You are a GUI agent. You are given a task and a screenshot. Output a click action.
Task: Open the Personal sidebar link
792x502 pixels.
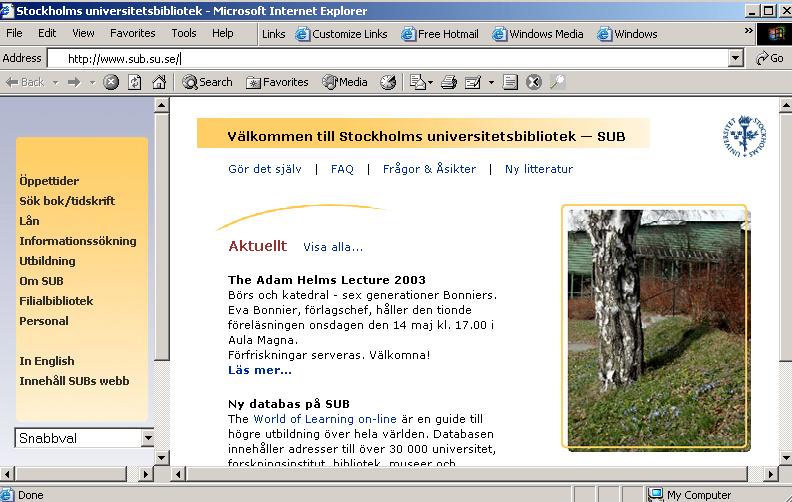coord(44,321)
